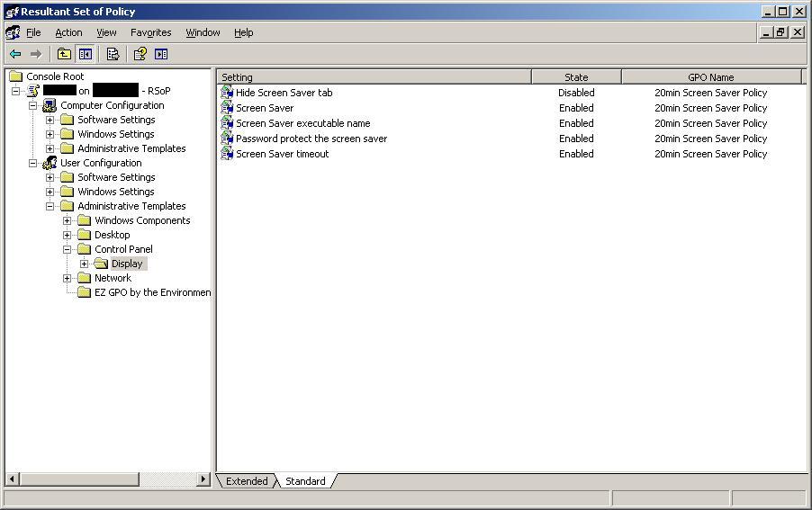
Task: Expand Windows Settings under Computer Configuration
Action: coord(50,135)
